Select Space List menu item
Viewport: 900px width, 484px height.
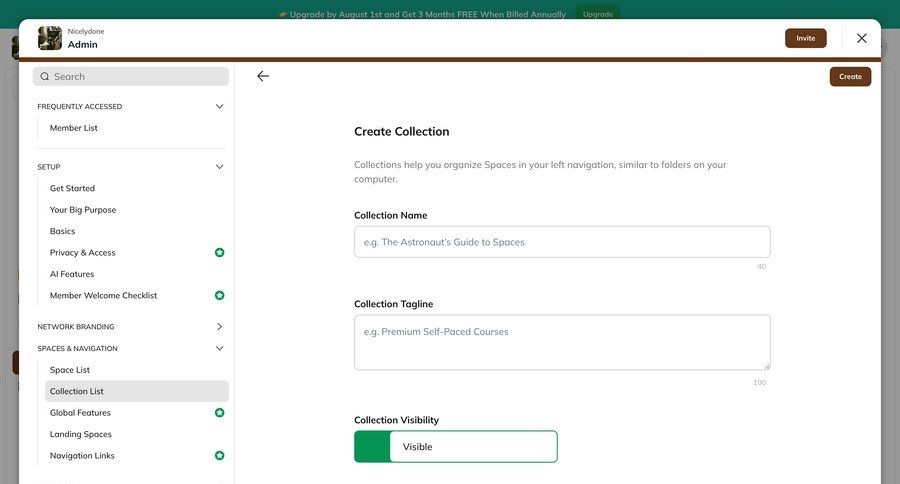[x=70, y=370]
